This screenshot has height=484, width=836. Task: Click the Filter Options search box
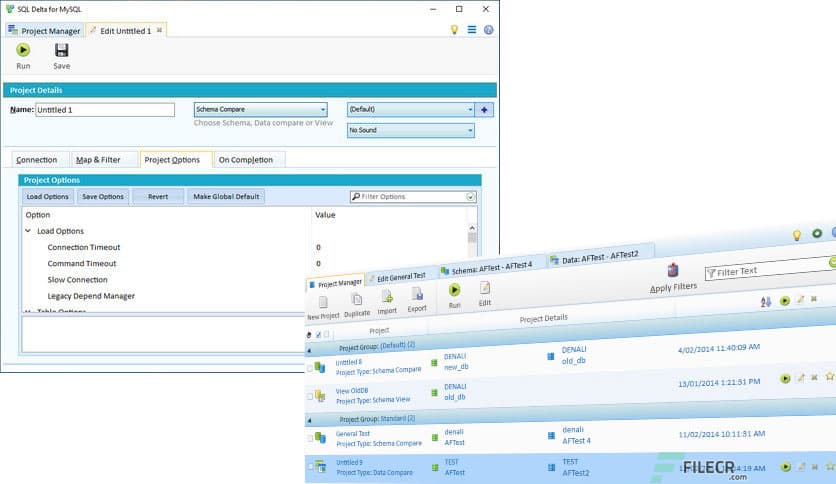click(413, 197)
